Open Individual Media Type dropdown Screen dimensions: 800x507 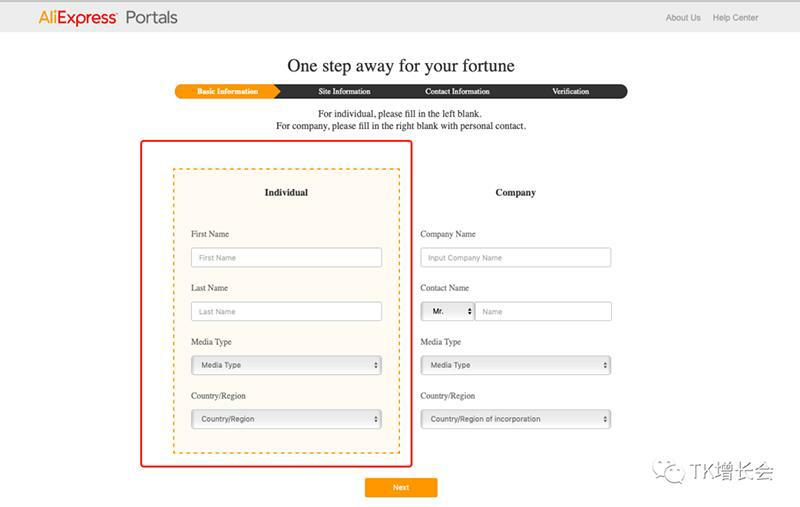(286, 366)
